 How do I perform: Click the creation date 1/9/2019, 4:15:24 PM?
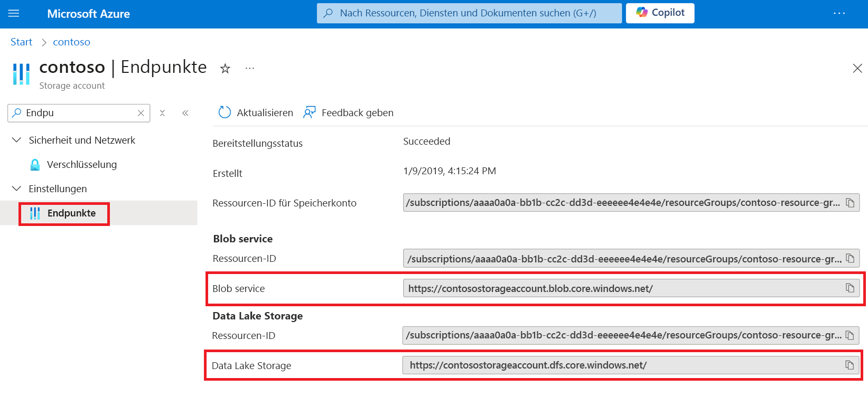click(x=450, y=171)
